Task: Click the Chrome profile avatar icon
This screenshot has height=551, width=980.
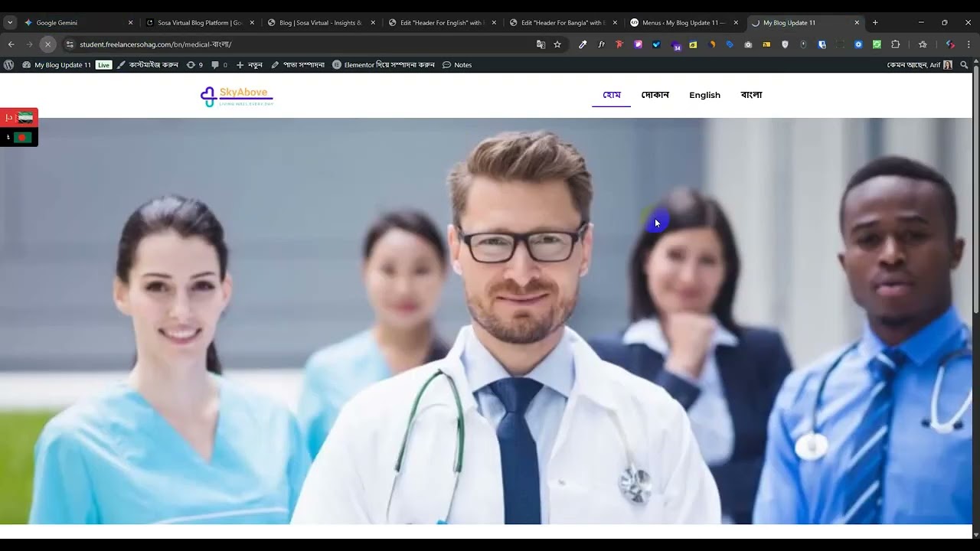Action: (950, 44)
